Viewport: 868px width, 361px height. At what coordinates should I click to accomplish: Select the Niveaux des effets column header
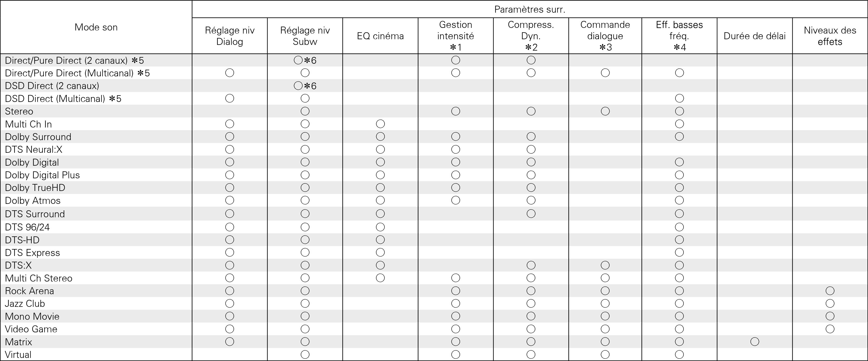tap(830, 36)
